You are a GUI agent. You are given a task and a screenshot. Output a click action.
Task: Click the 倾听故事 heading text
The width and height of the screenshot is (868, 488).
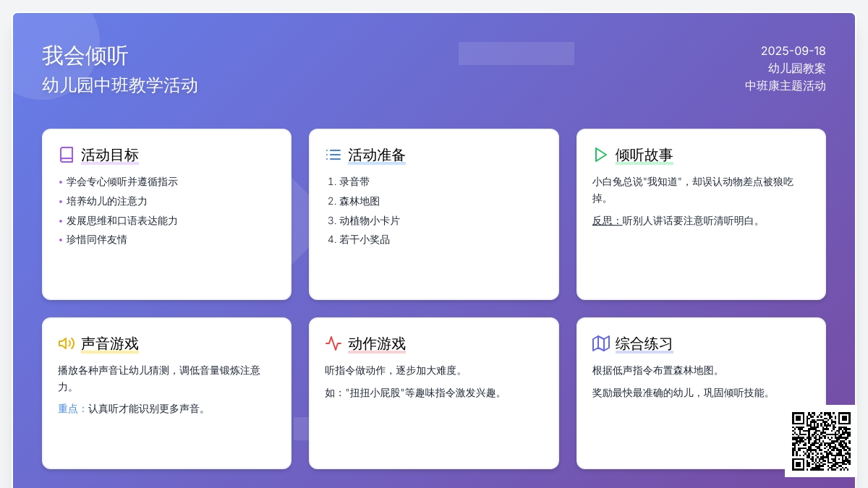(x=644, y=155)
